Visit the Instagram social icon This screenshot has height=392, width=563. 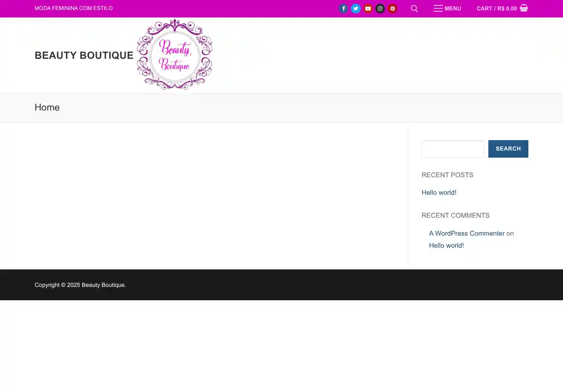[380, 8]
